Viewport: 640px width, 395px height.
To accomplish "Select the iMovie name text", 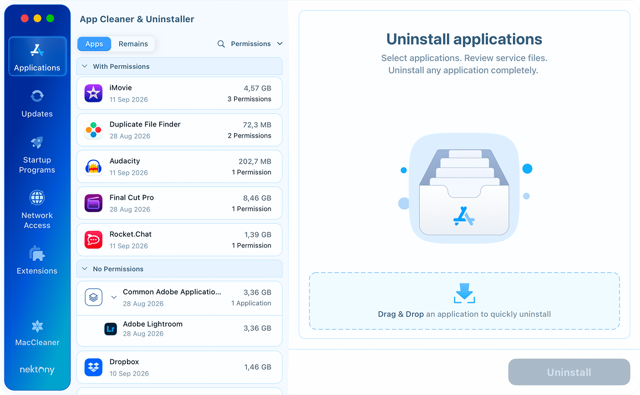I will click(120, 88).
